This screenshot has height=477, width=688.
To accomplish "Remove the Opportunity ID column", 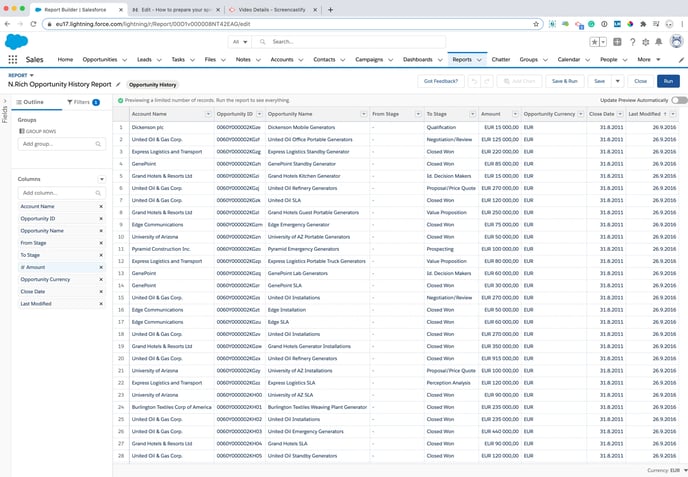I will (x=101, y=219).
